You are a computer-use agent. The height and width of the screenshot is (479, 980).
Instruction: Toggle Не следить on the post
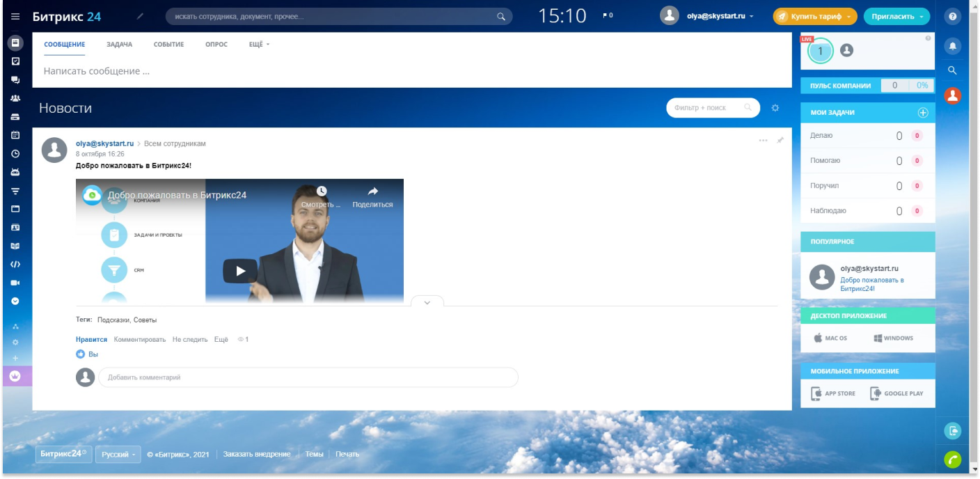point(190,340)
